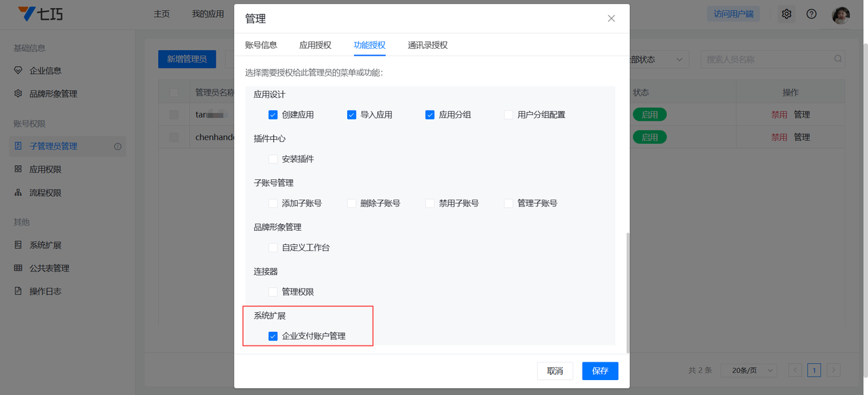Close the 管理 dialog with X icon
The width and height of the screenshot is (868, 395).
611,18
